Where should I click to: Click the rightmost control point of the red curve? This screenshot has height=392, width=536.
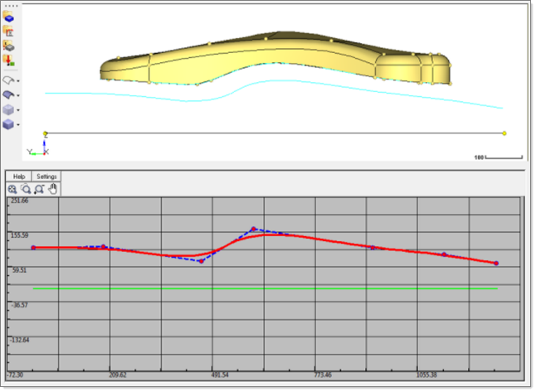click(496, 263)
